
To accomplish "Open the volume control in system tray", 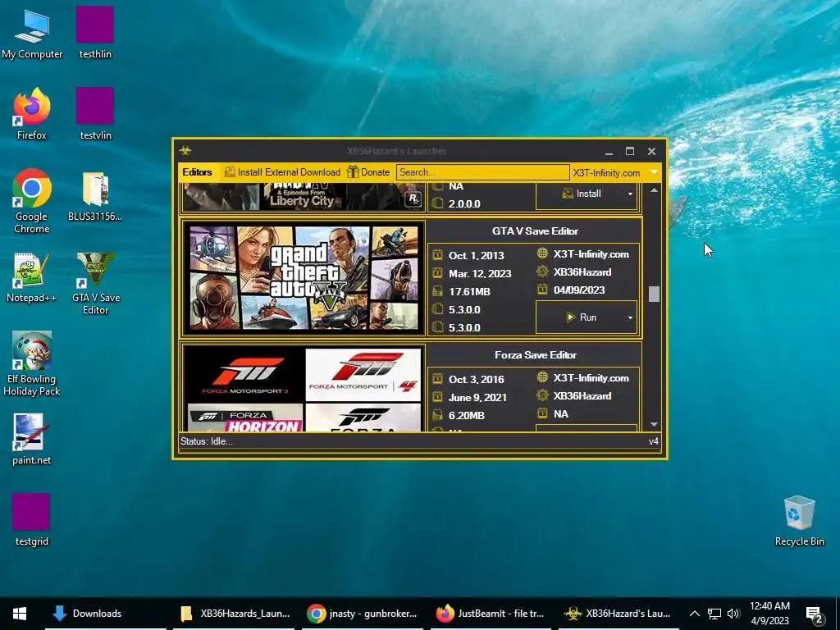I will point(733,614).
